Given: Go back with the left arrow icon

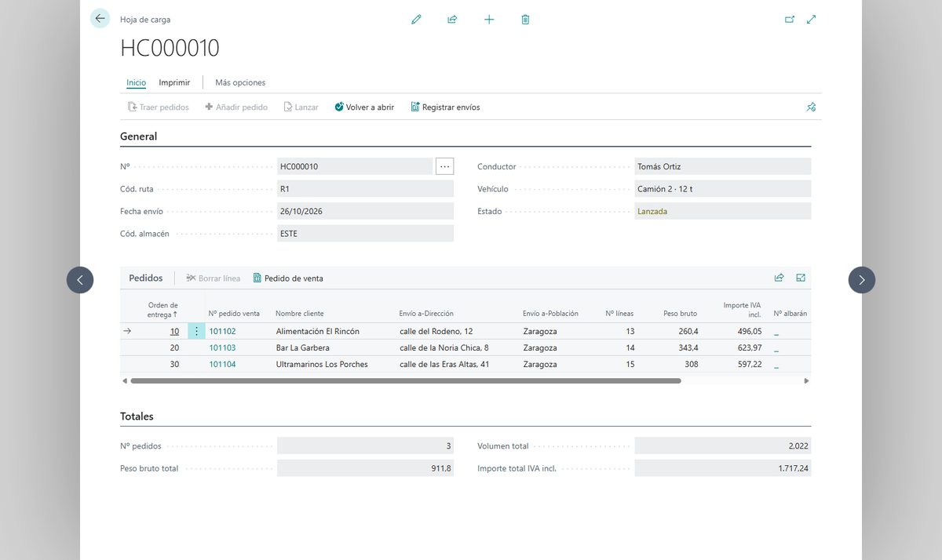Looking at the screenshot, I should coord(100,19).
